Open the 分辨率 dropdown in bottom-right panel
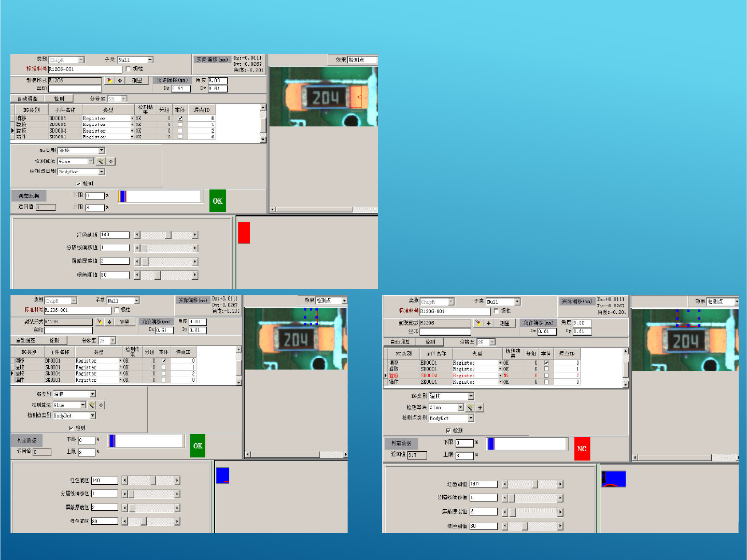This screenshot has width=747, height=560. pyautogui.click(x=492, y=342)
